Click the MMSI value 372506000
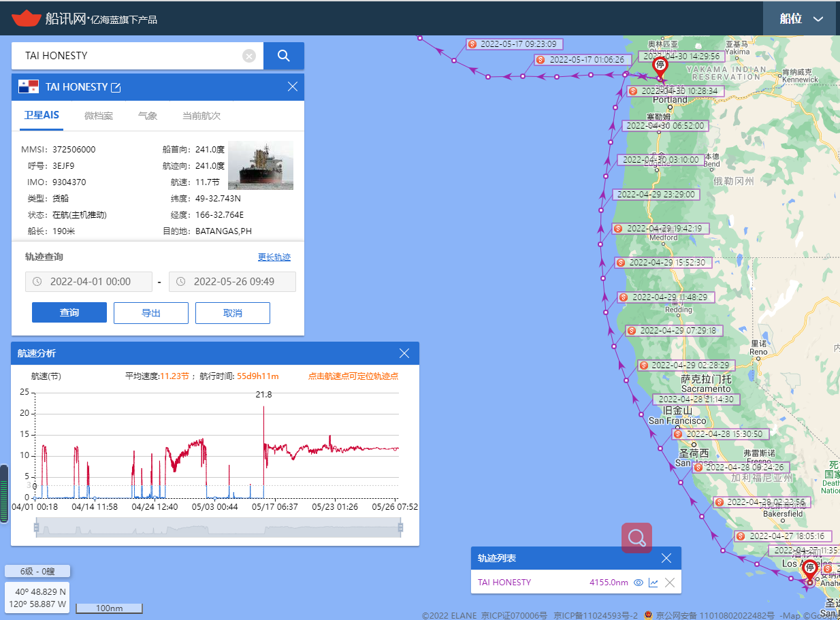The image size is (840, 620). (74, 150)
